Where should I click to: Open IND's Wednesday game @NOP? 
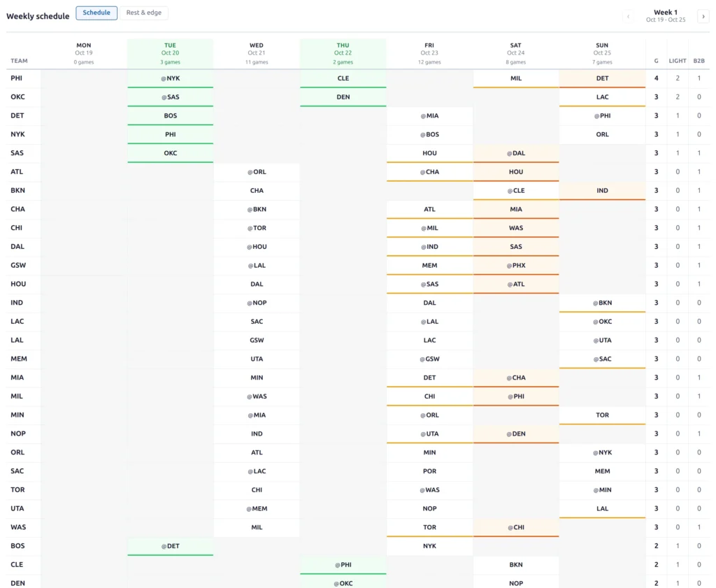(257, 303)
